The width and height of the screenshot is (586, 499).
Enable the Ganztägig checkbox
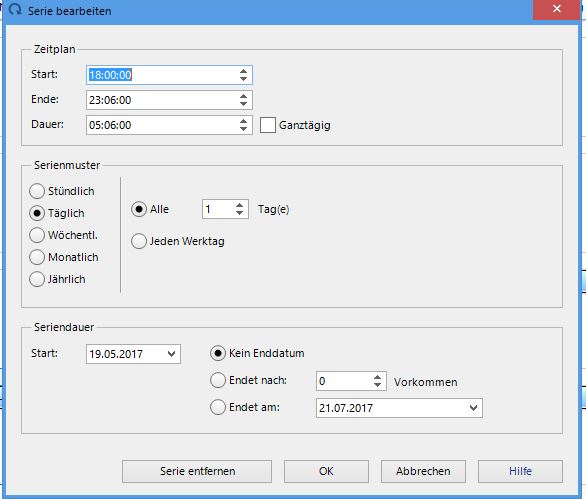pyautogui.click(x=268, y=125)
